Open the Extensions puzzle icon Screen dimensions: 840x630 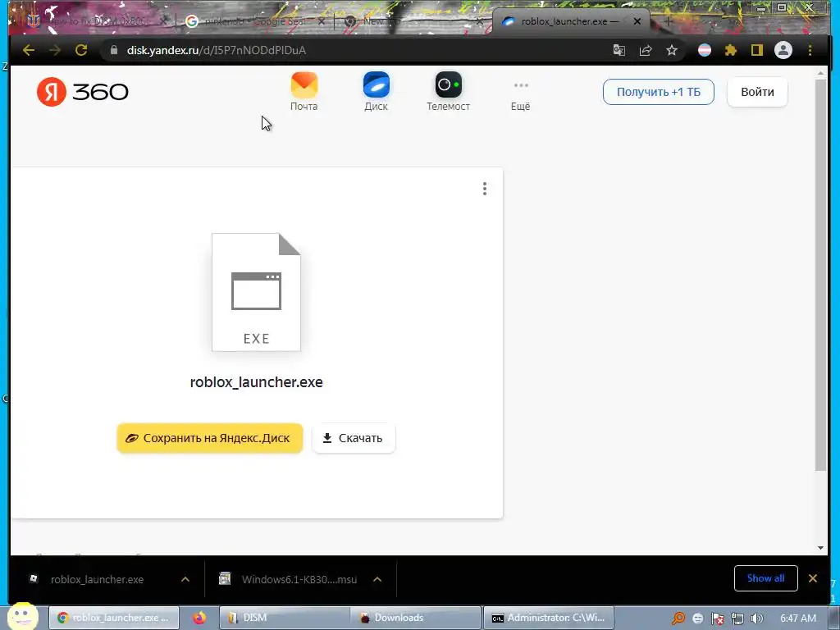coord(731,50)
